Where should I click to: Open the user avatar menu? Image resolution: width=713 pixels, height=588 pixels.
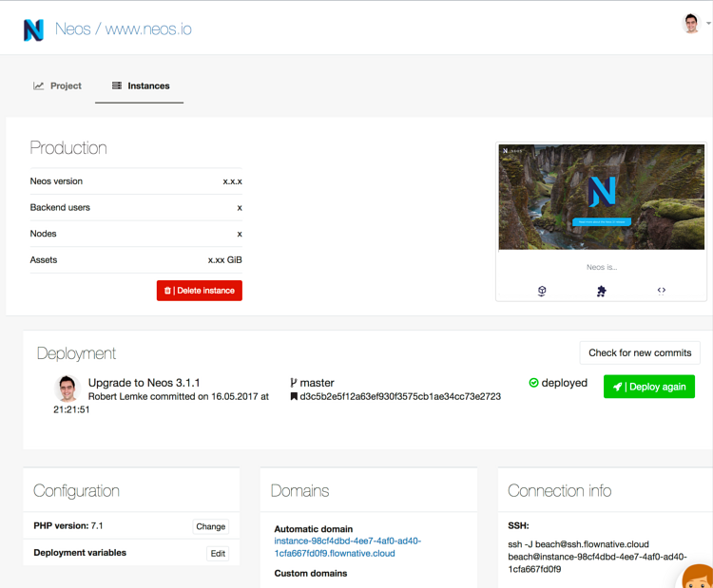pos(691,24)
